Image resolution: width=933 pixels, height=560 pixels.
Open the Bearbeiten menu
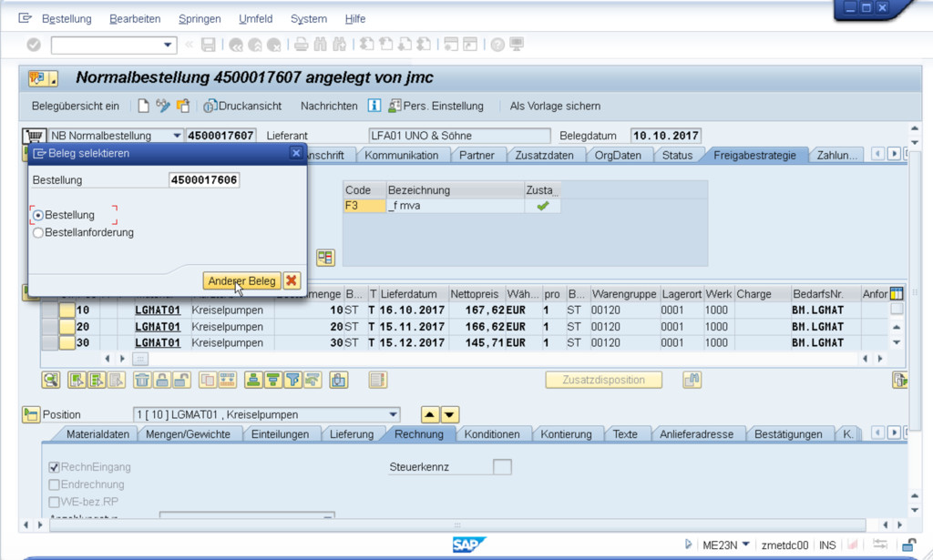click(135, 18)
